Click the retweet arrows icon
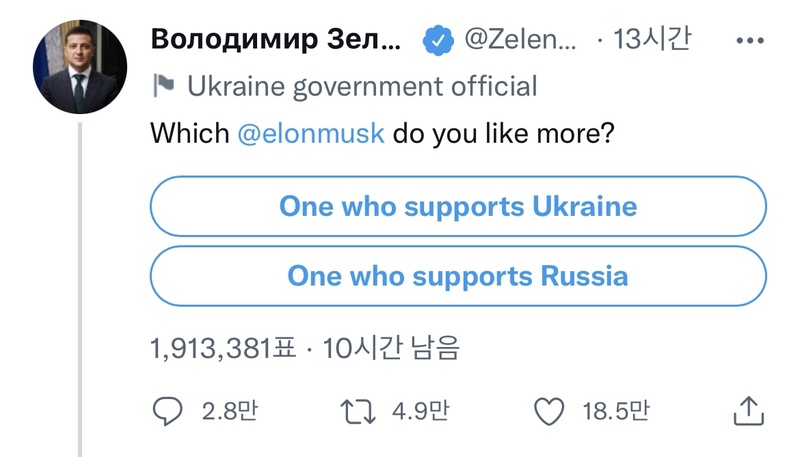Image resolution: width=800 pixels, height=457 pixels. (x=358, y=412)
